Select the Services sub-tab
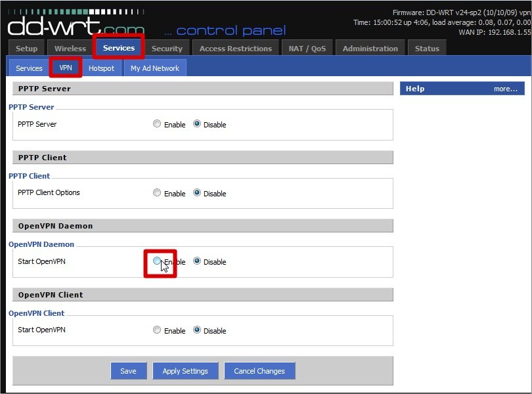The height and width of the screenshot is (394, 532). [29, 68]
